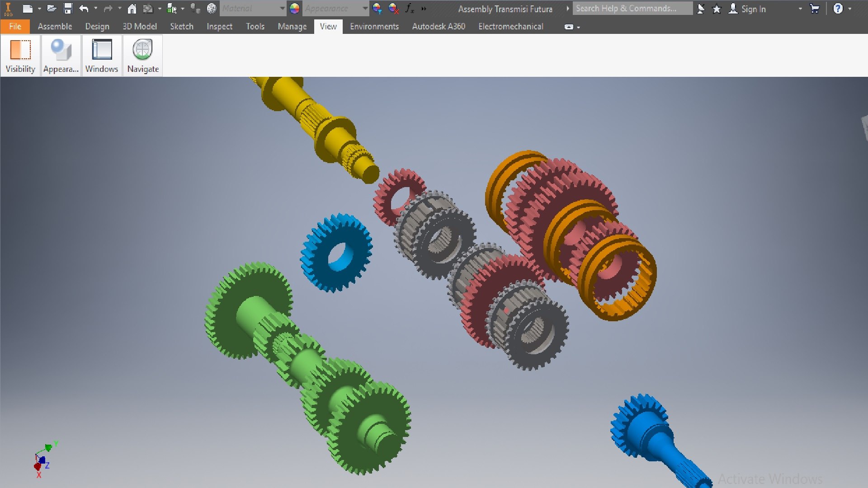Click the select priority icon

tap(171, 9)
